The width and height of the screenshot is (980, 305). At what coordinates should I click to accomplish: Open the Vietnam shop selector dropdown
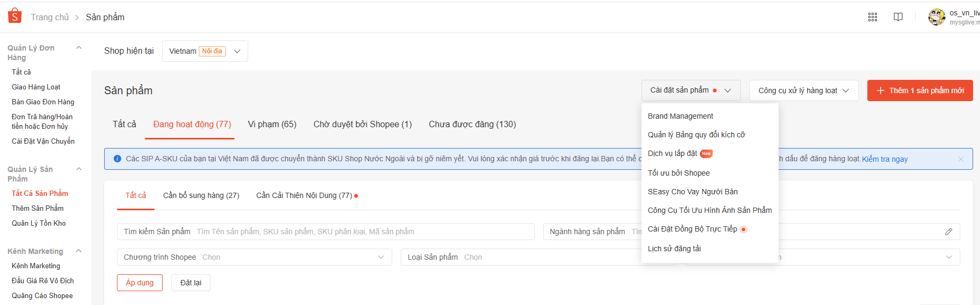click(x=205, y=51)
